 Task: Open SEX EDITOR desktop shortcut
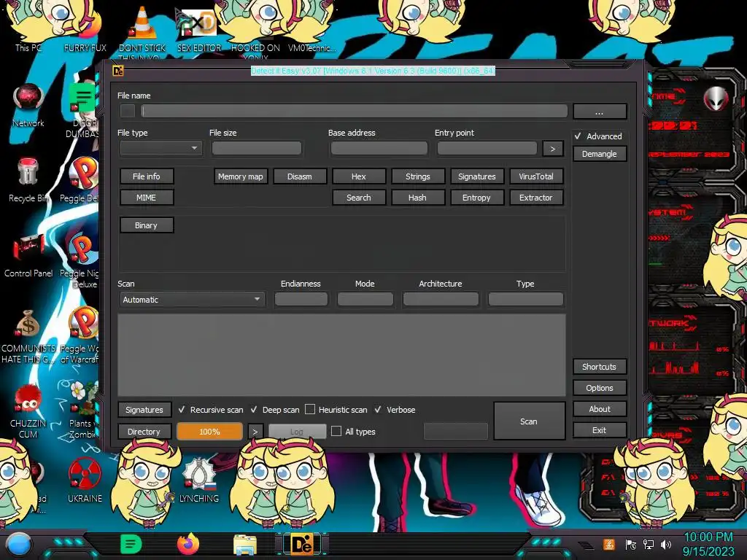tap(199, 28)
